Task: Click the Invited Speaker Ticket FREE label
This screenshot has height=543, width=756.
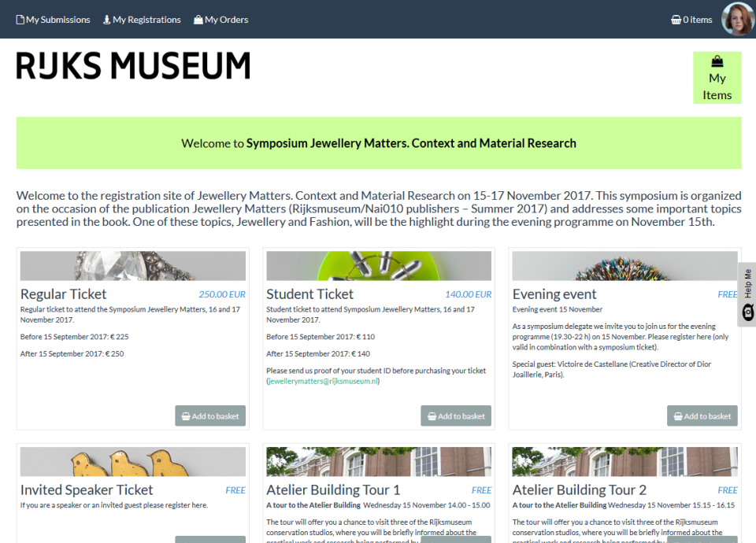Action: tap(235, 490)
